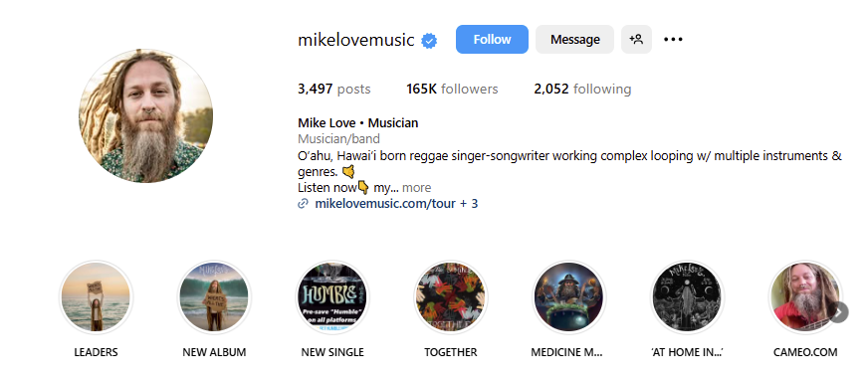Open the similar accounts add-person icon
Screen dimensions: 868x382
(x=636, y=40)
